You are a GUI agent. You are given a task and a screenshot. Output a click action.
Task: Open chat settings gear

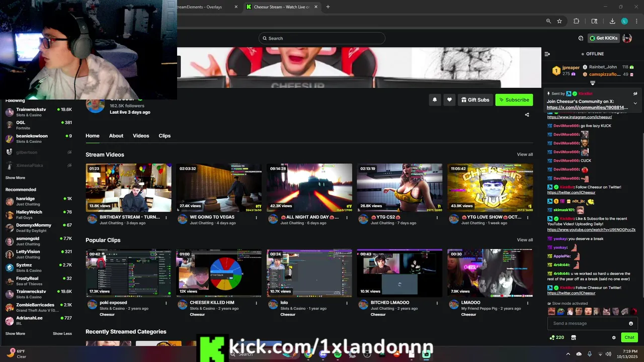(x=614, y=337)
